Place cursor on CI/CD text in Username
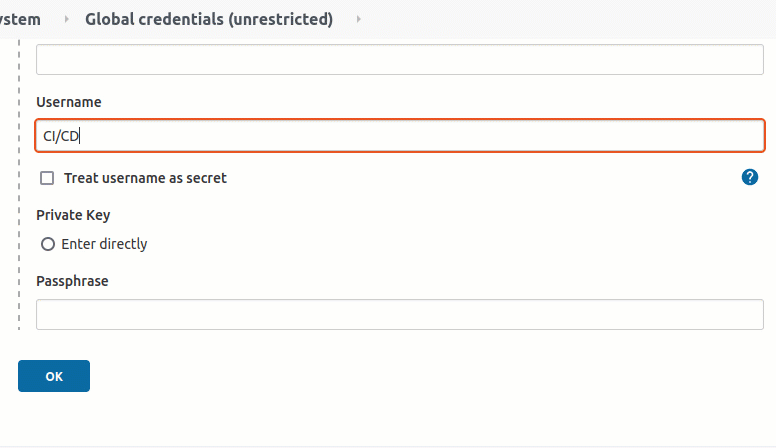The height and width of the screenshot is (448, 776). (x=61, y=136)
